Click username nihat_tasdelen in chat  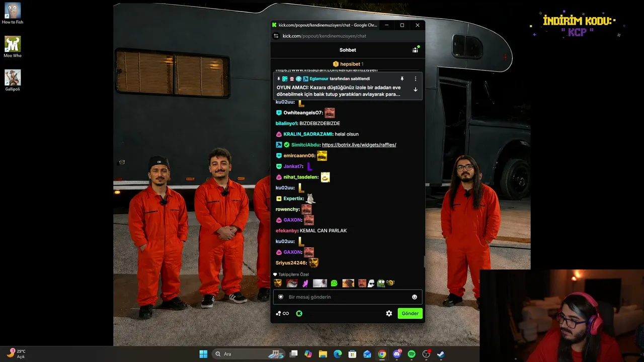click(301, 177)
